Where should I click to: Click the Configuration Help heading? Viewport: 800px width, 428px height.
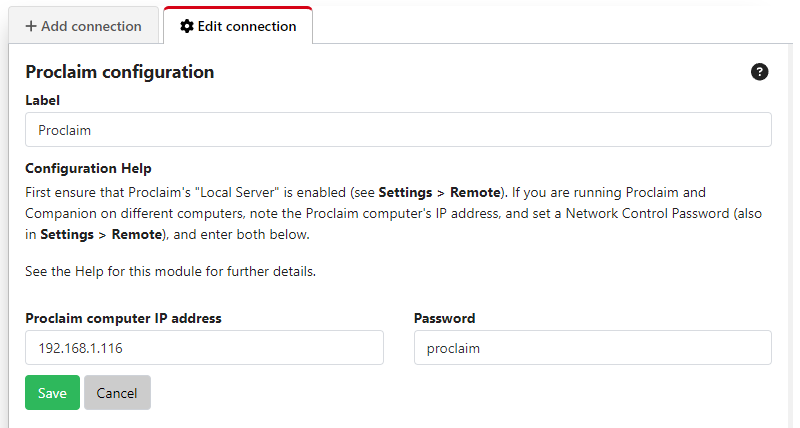(88, 168)
